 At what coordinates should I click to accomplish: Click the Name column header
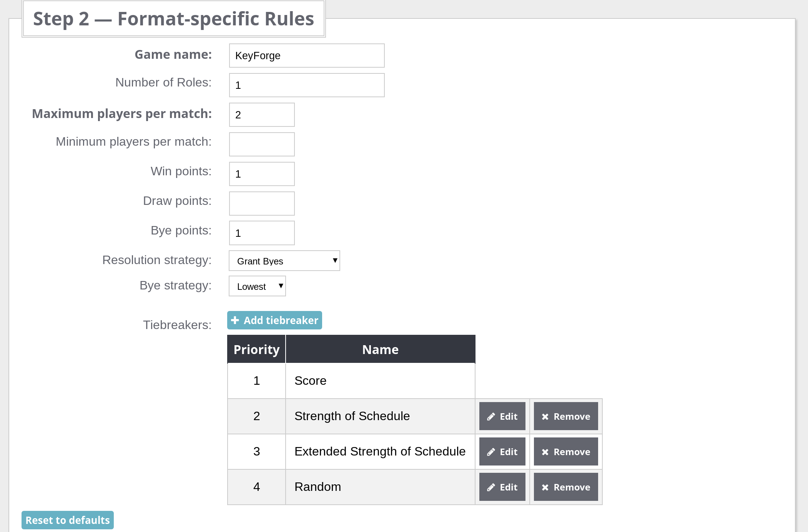coord(380,349)
